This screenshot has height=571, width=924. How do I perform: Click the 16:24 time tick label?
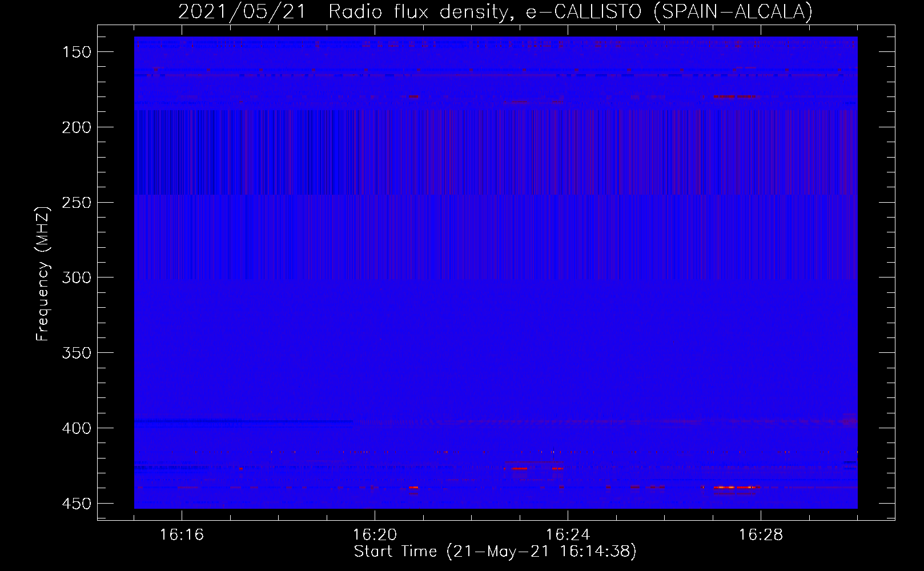tap(568, 534)
